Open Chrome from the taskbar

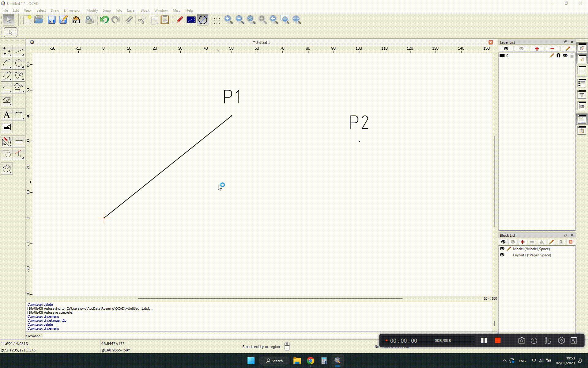tap(311, 361)
